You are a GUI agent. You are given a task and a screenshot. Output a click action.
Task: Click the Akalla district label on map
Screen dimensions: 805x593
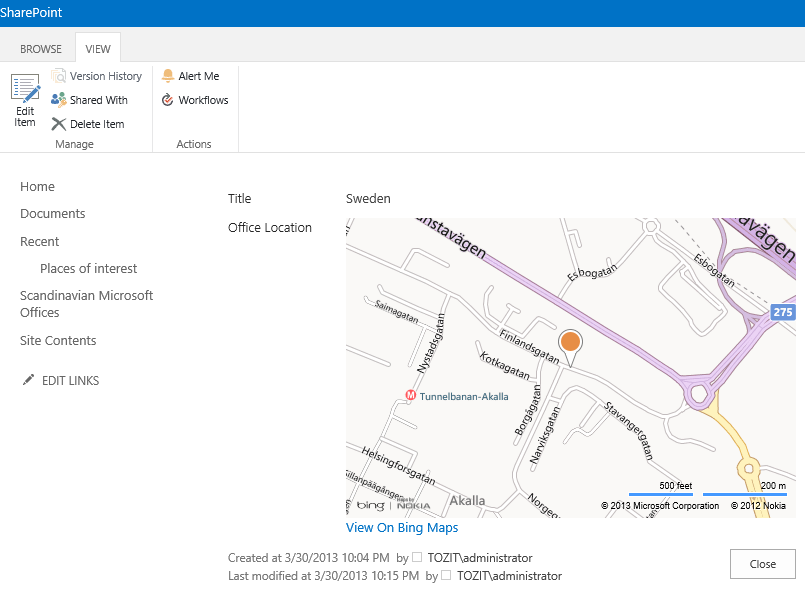click(467, 501)
